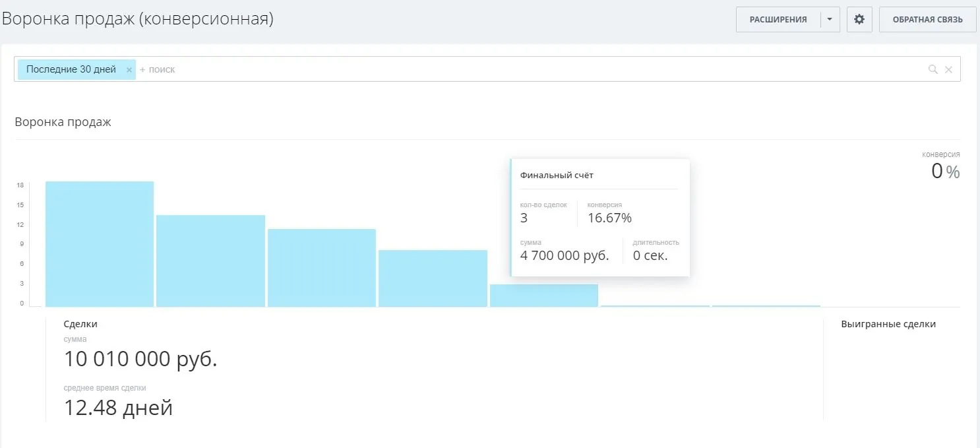Viewport: 980px width, 448px height.
Task: Open the Выигранные сделки section
Action: (888, 324)
